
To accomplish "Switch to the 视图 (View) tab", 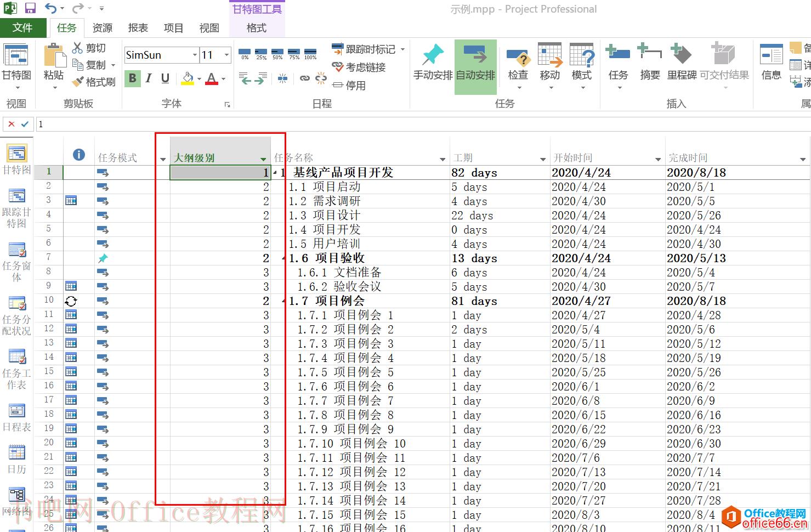I will (209, 28).
